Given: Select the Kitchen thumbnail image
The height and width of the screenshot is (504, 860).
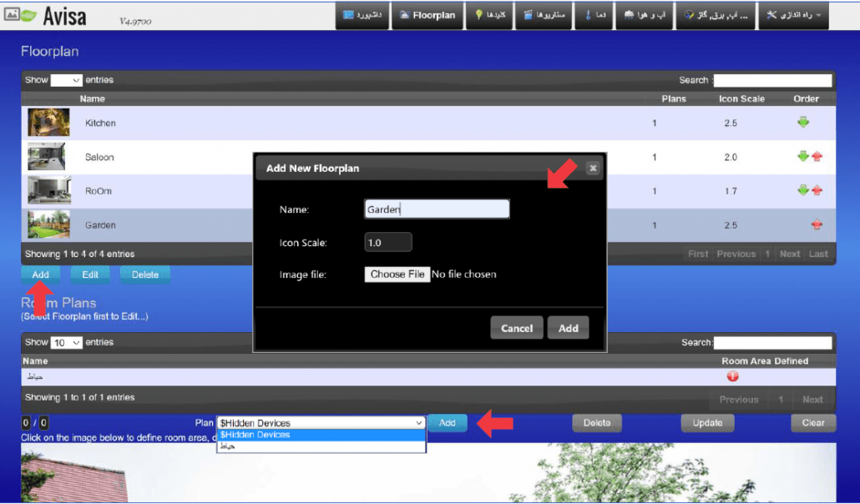Looking at the screenshot, I should [48, 122].
